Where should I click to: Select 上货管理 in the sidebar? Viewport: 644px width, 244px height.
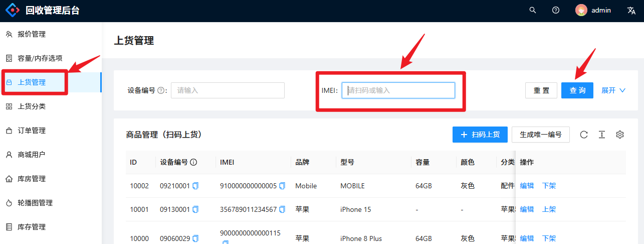(51, 82)
